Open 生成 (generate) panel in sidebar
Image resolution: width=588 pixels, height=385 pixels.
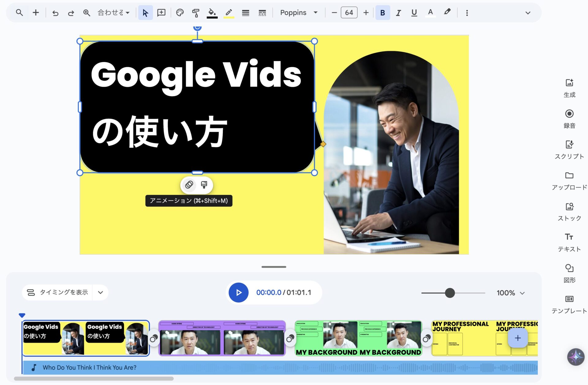coord(569,88)
